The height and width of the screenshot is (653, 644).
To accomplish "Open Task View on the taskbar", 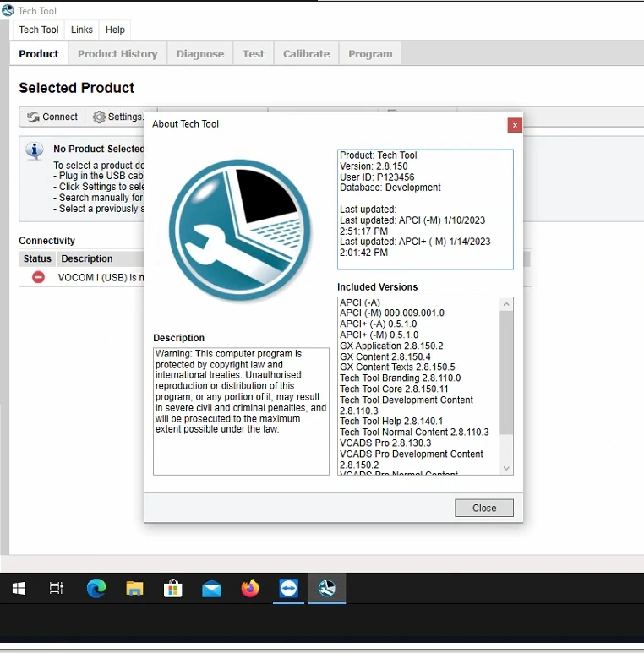I will point(56,588).
